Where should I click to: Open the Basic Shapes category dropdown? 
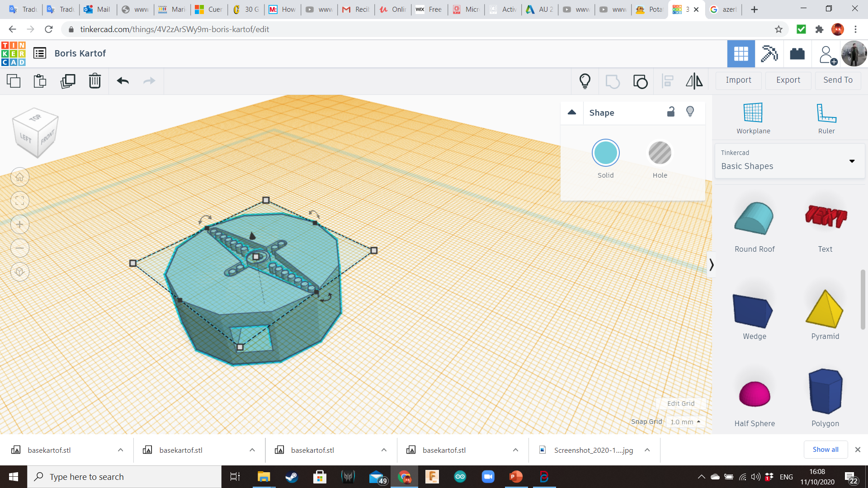click(789, 160)
